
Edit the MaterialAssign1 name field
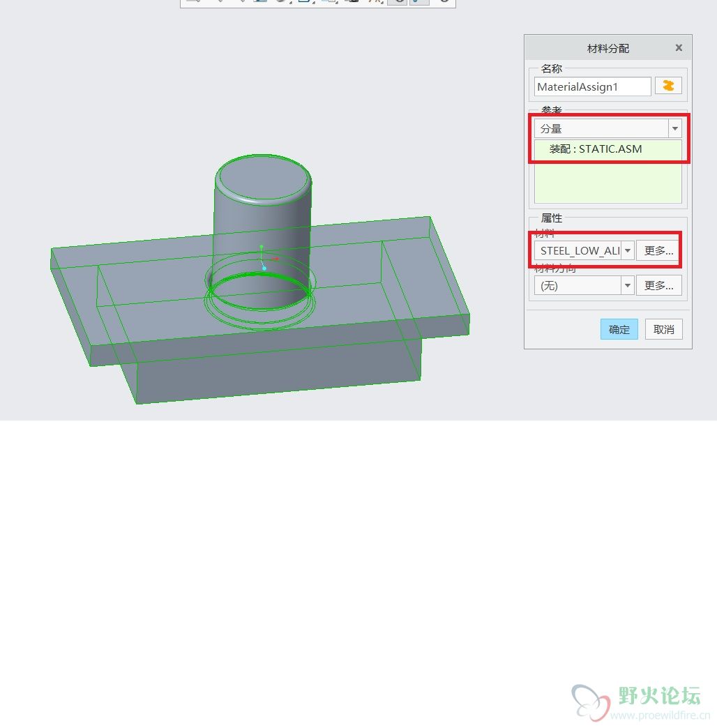(593, 87)
